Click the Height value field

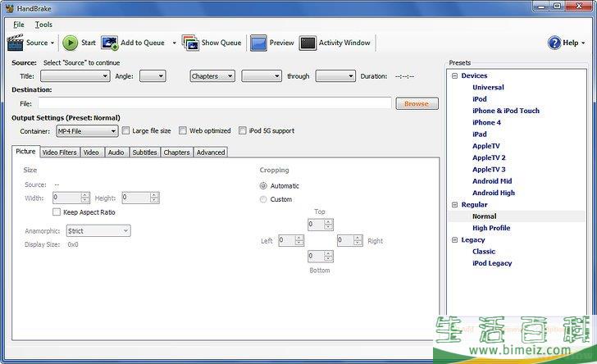point(136,198)
